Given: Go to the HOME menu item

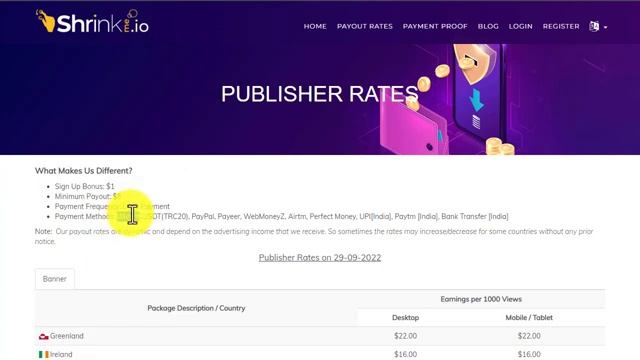Looking at the screenshot, I should 315,26.
